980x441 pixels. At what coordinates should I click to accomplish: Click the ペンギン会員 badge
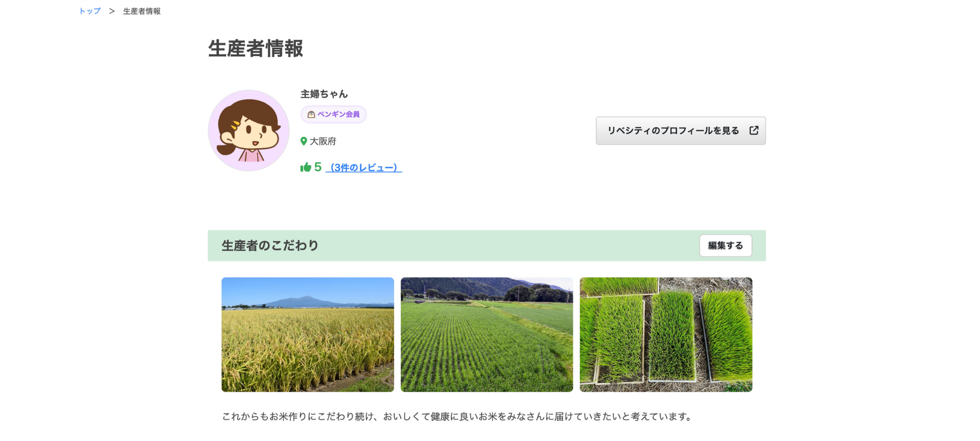point(333,115)
